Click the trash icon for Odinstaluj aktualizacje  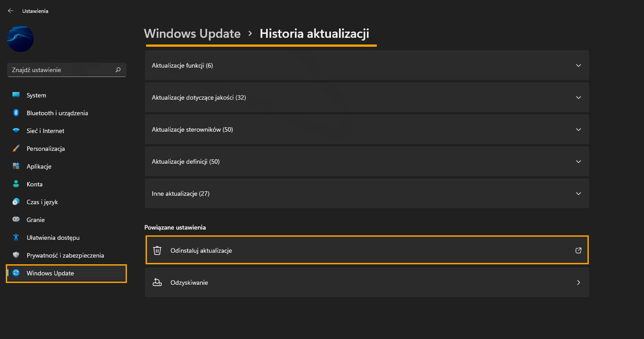coord(157,250)
